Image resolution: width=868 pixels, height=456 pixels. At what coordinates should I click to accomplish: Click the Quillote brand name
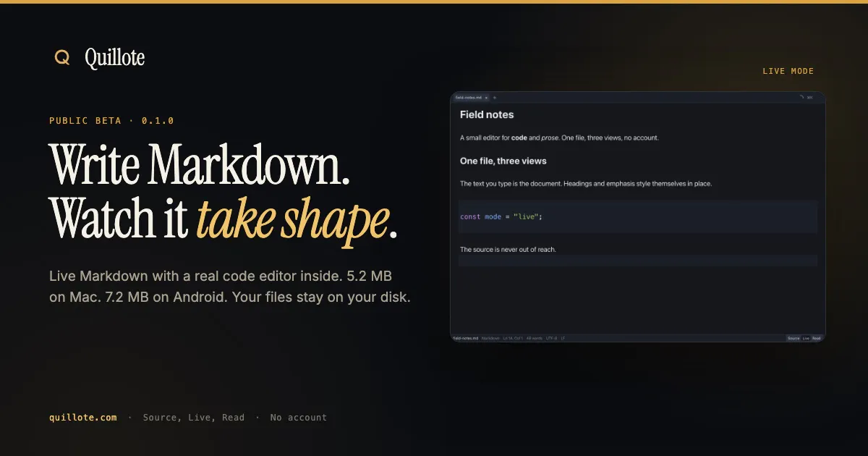pos(115,58)
